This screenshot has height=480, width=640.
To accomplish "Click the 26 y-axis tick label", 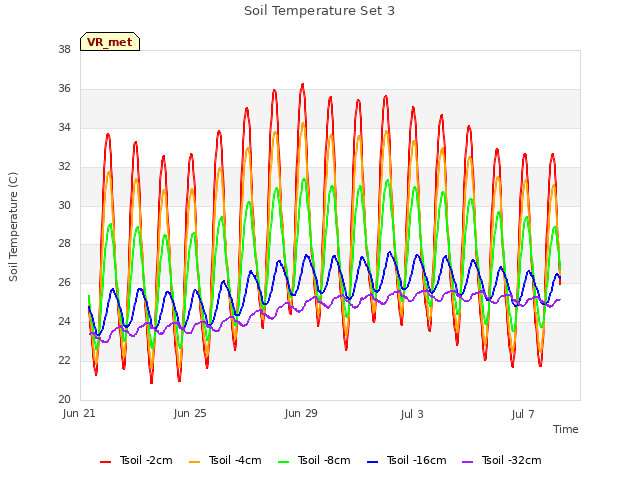I will [x=64, y=282].
